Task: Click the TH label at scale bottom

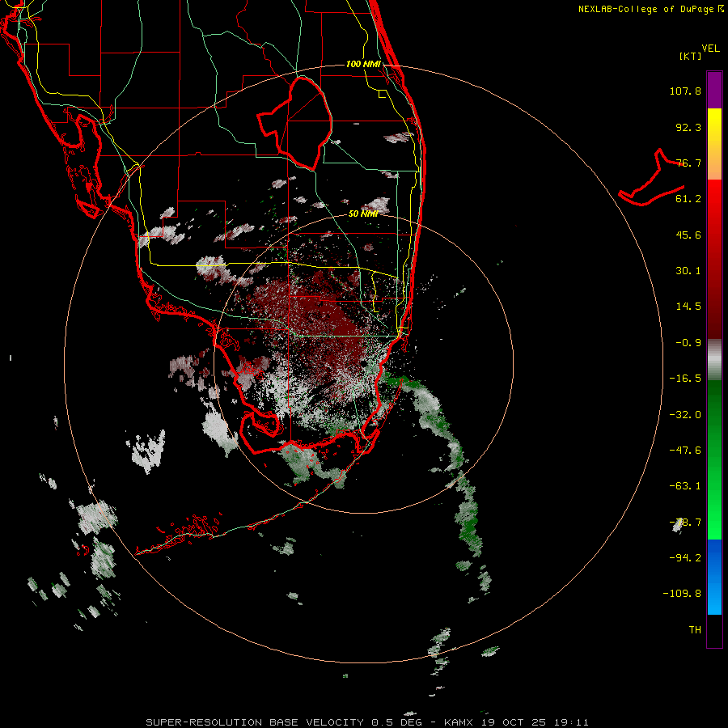Action: (x=695, y=629)
